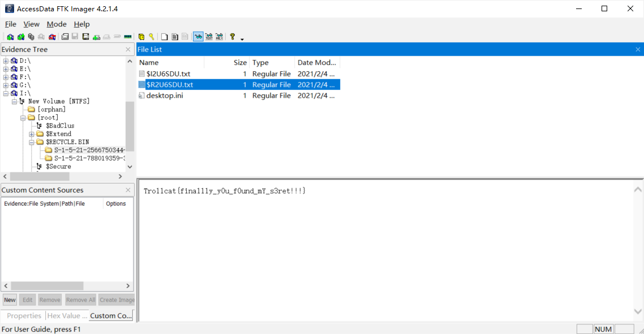Image resolution: width=644 pixels, height=334 pixels.
Task: Click the Capture Memory toolbar icon
Action: coord(128,37)
